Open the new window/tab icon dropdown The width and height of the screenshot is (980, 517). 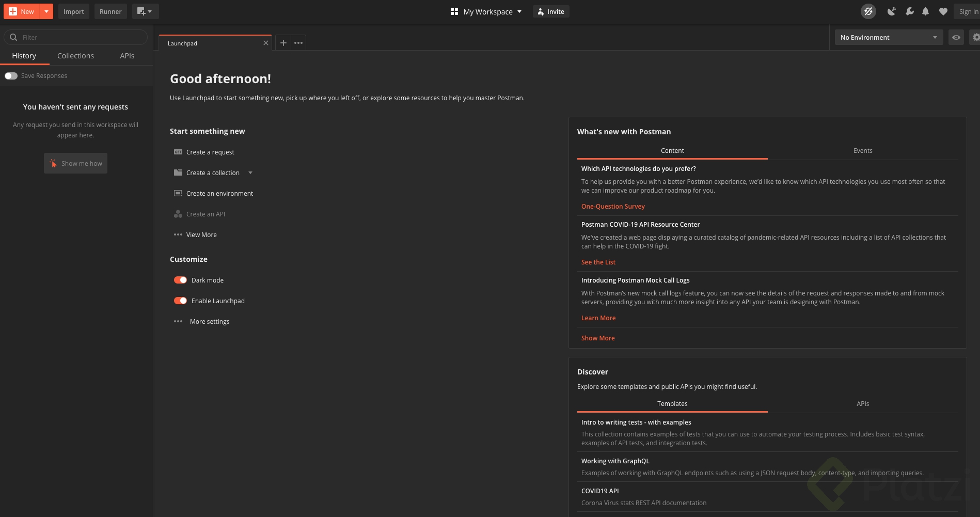tap(145, 11)
